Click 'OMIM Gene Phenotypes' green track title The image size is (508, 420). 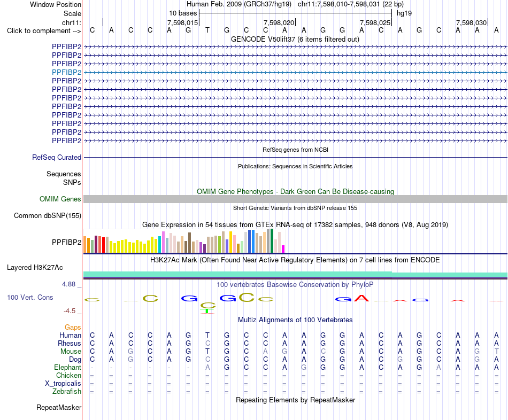pos(295,191)
